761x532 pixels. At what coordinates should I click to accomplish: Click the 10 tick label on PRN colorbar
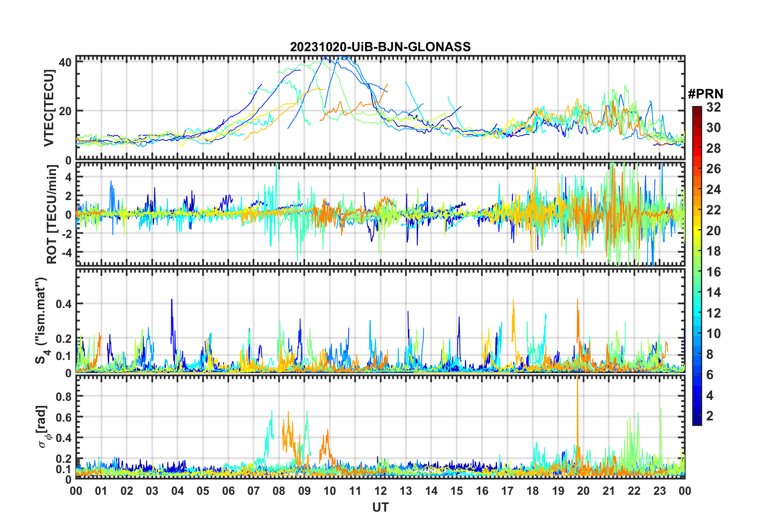click(713, 334)
